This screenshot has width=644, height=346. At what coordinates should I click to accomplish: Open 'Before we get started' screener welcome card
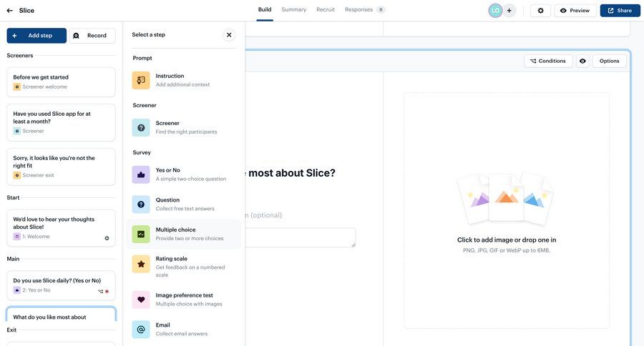[x=61, y=82]
